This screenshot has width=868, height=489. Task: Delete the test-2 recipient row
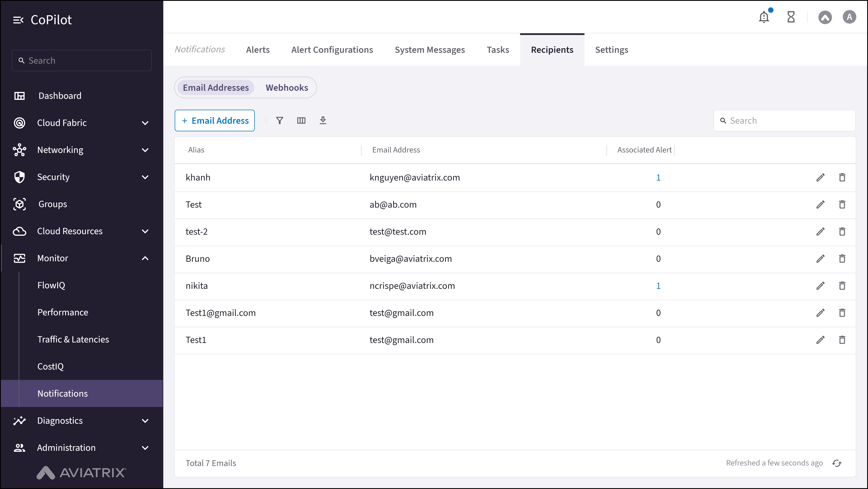pos(842,232)
